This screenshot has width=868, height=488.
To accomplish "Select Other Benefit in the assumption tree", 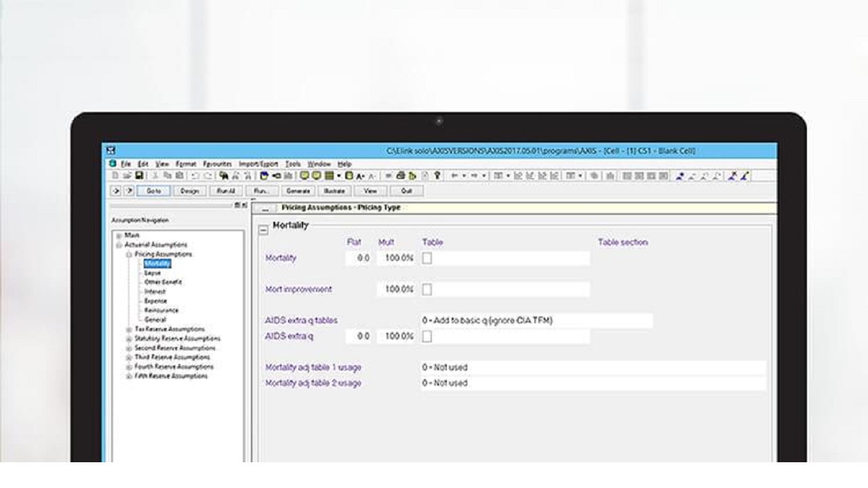I will 163,282.
